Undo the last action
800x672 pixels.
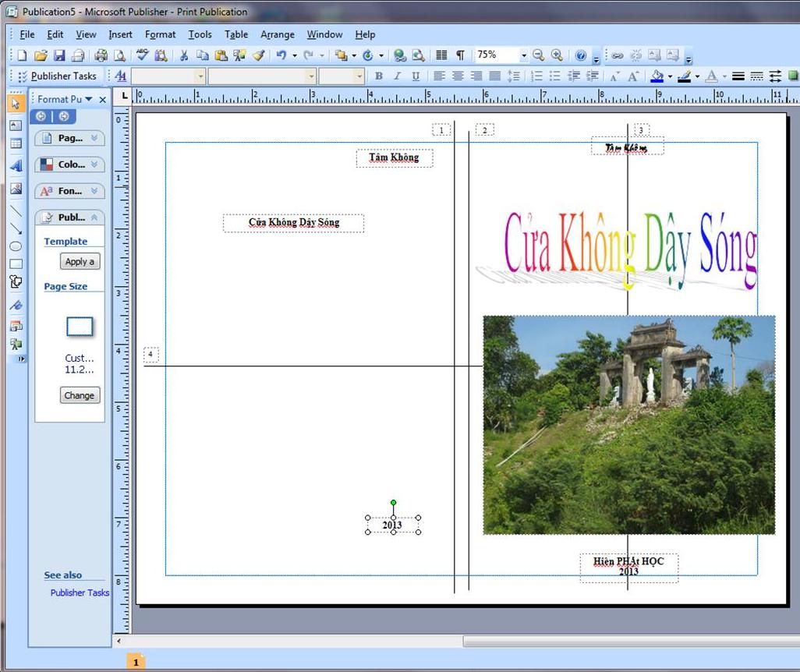[x=281, y=55]
